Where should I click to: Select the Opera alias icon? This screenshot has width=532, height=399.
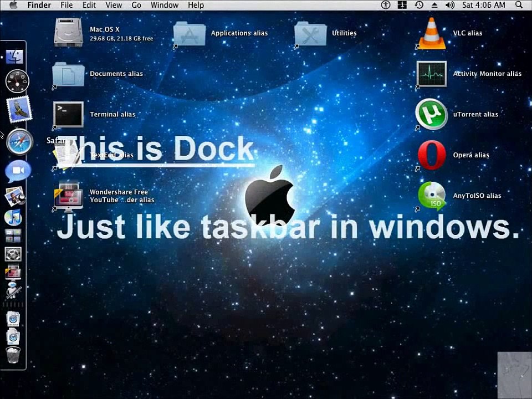[x=432, y=155]
